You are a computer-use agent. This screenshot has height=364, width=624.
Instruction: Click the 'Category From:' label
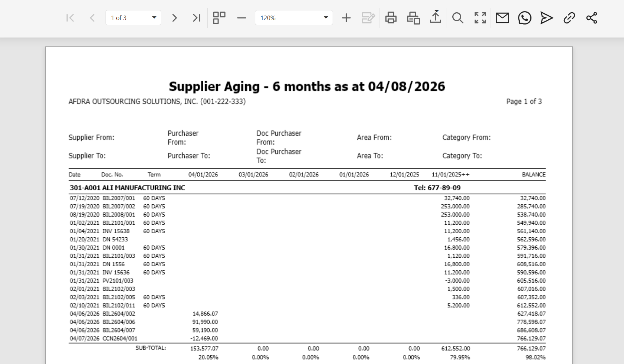(466, 137)
